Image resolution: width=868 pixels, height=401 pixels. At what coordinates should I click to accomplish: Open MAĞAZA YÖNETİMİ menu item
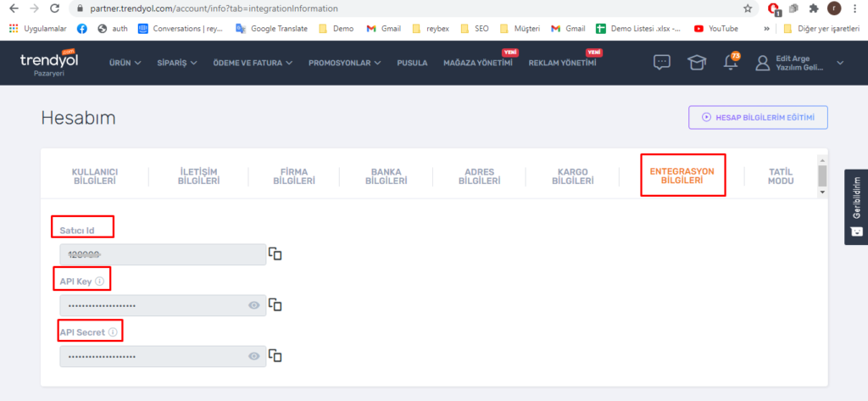click(x=478, y=63)
